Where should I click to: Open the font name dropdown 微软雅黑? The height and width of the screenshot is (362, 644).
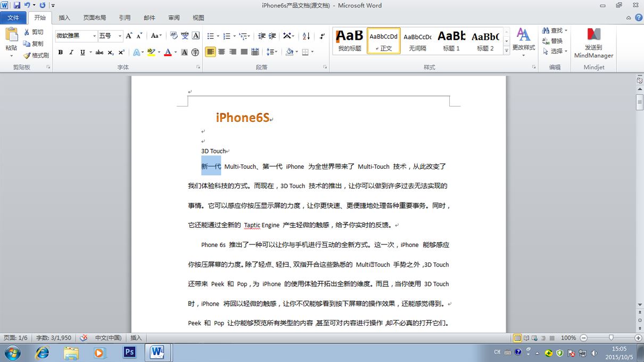coord(94,36)
